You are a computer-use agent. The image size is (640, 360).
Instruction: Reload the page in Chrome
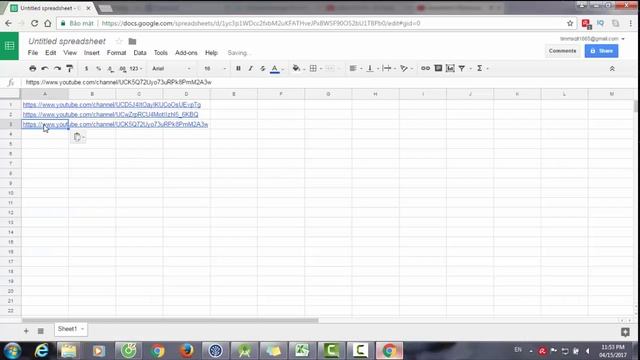tap(34, 23)
